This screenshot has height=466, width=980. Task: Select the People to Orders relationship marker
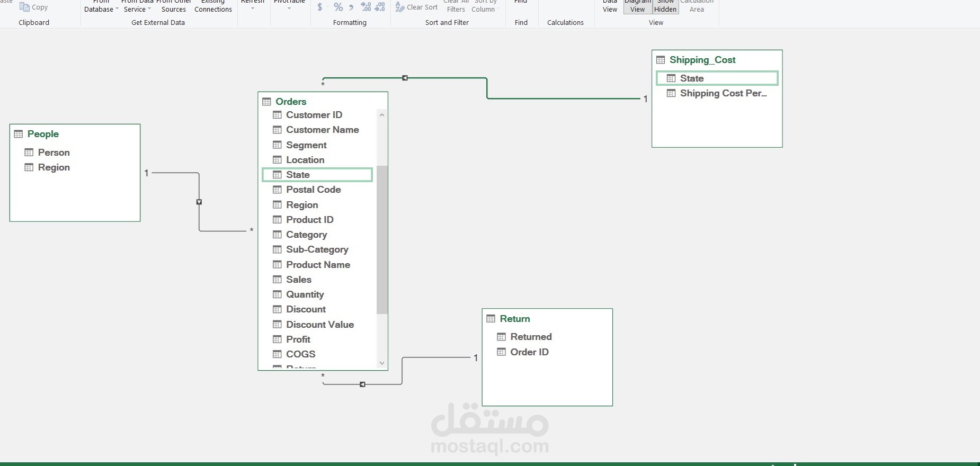[x=199, y=202]
